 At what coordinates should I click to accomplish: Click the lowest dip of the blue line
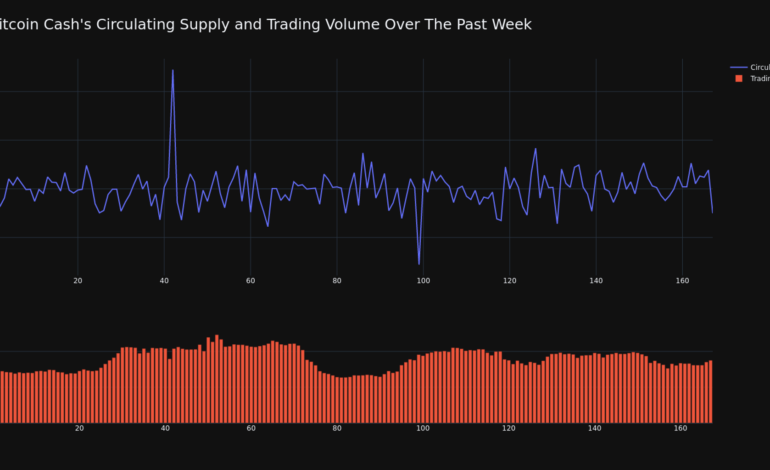[x=419, y=264]
